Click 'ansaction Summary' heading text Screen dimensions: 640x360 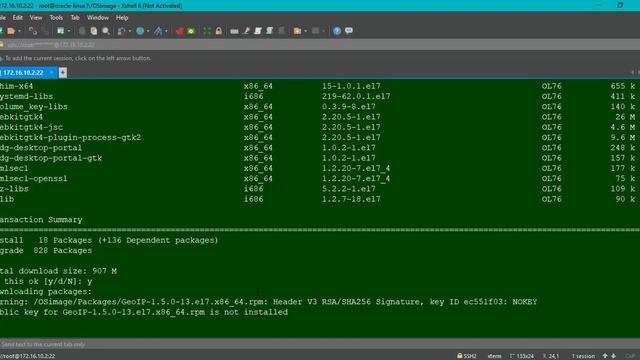click(41, 220)
